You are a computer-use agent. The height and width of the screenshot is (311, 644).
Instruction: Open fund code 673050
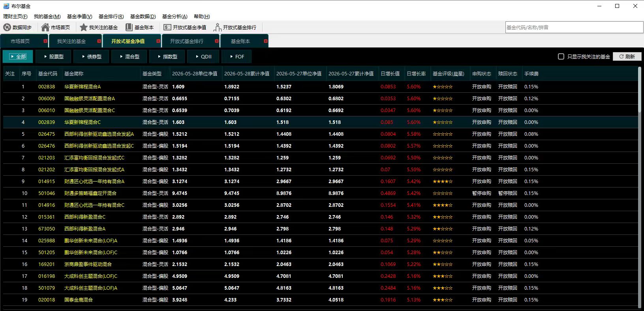pyautogui.click(x=47, y=229)
